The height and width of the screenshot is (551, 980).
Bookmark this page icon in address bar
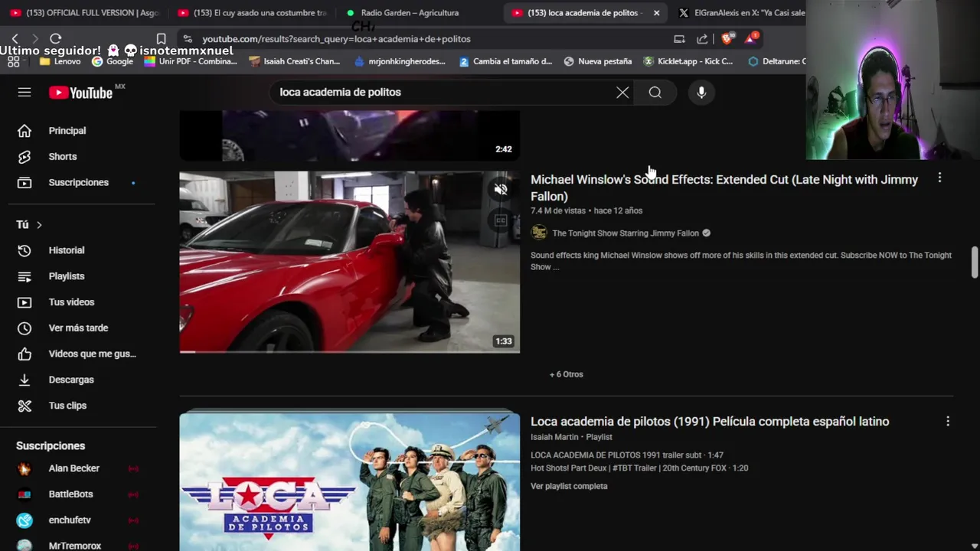point(161,38)
